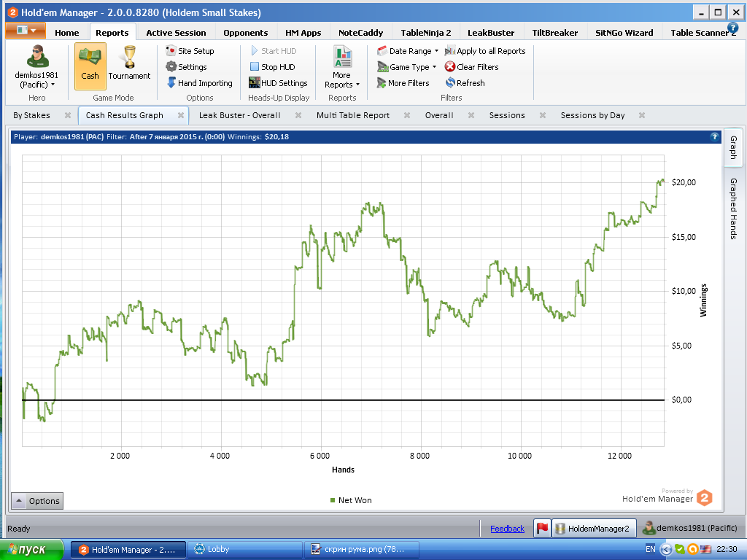Refresh the report
Image resolution: width=747 pixels, height=560 pixels.
point(465,83)
